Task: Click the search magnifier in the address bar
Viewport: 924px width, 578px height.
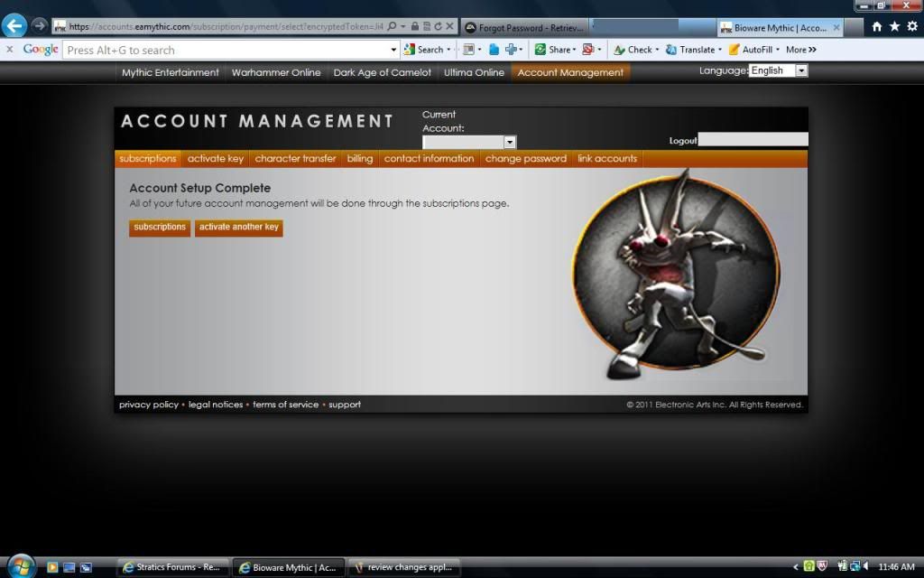Action: [392, 26]
